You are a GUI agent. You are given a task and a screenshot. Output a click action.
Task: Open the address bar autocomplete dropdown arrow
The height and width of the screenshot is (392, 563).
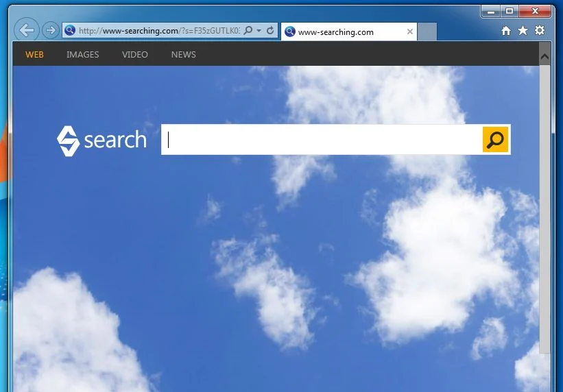(259, 31)
